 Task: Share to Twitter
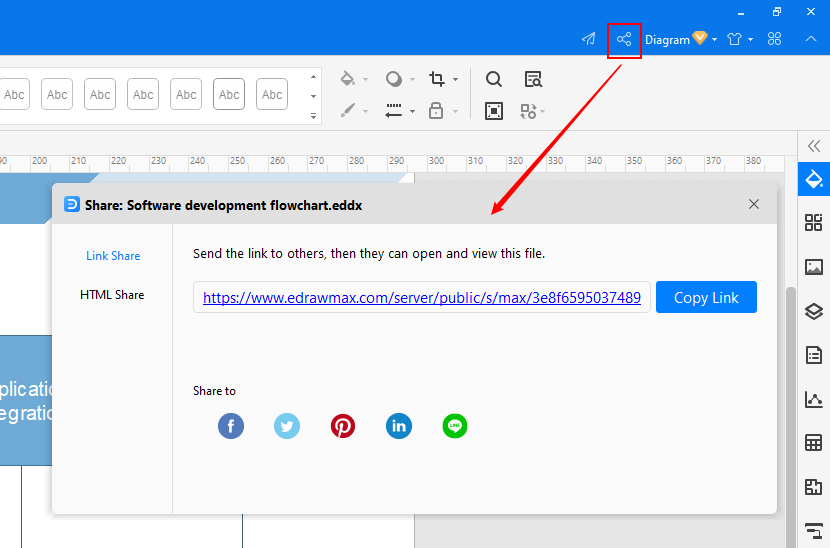[287, 426]
